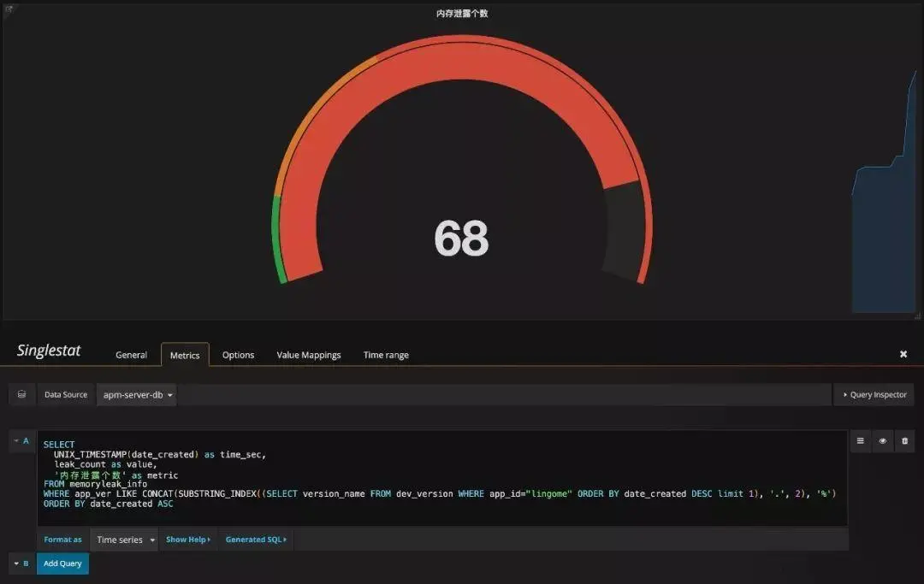Expand query row B arrow
Image resolution: width=924 pixels, height=584 pixels.
pyautogui.click(x=16, y=563)
